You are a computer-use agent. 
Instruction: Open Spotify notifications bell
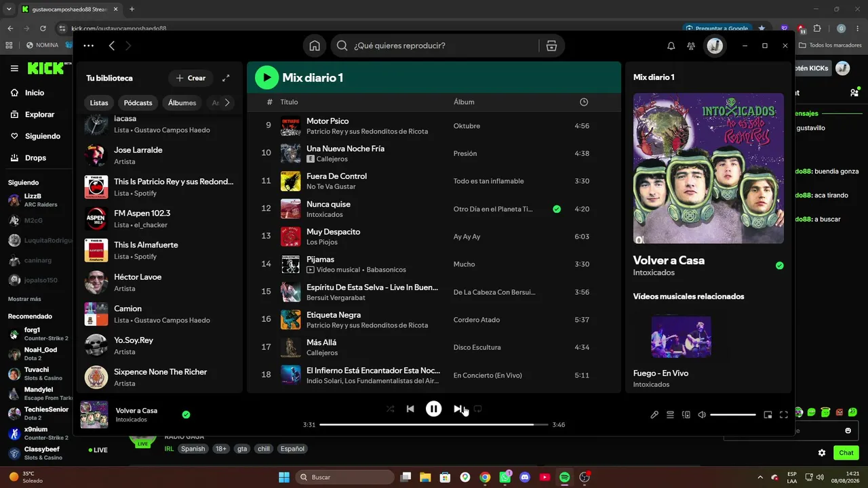pos(671,45)
